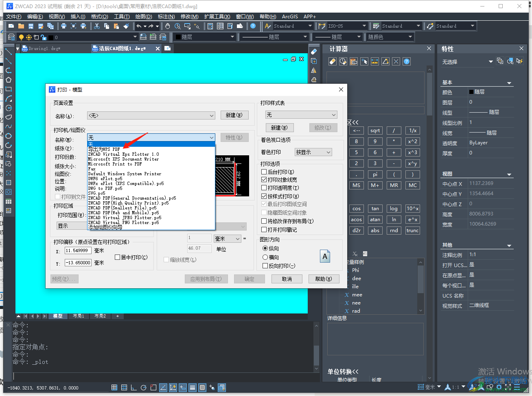The height and width of the screenshot is (396, 532).
Task: Click the Quick Select icon in properties panel
Action: (519, 61)
